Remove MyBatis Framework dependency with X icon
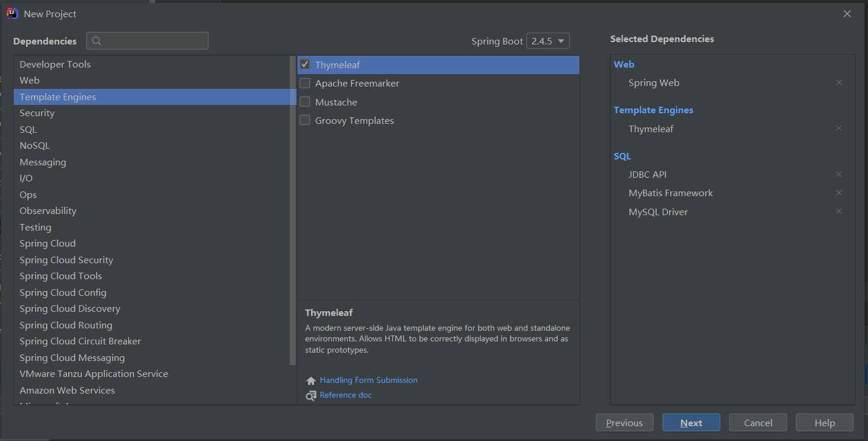This screenshot has height=441, width=868. (839, 193)
